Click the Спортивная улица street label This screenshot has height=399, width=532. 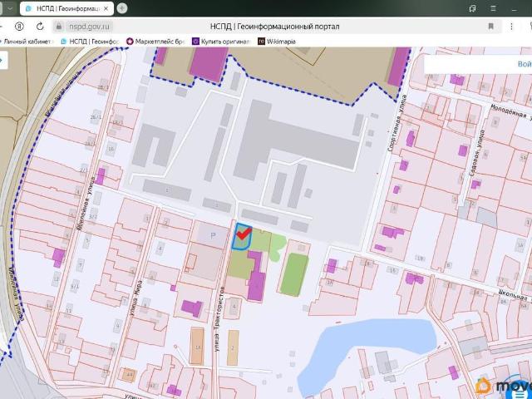coord(397,123)
